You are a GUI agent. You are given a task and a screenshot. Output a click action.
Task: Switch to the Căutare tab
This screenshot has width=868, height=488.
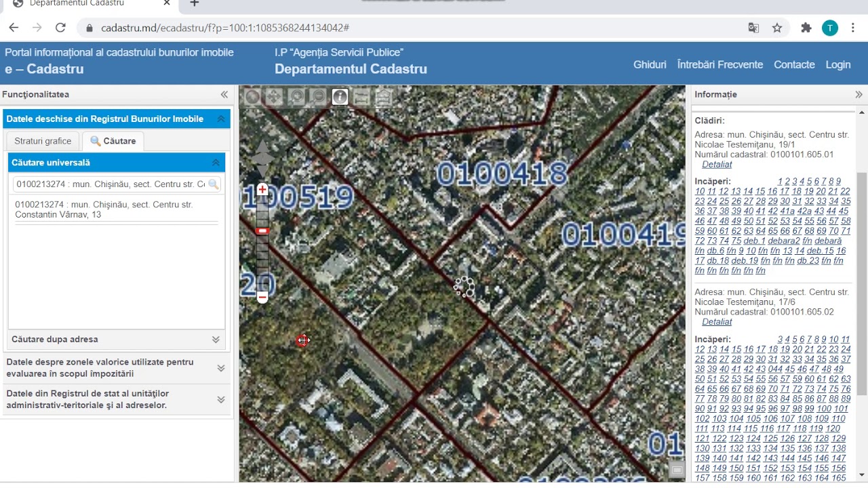click(113, 141)
